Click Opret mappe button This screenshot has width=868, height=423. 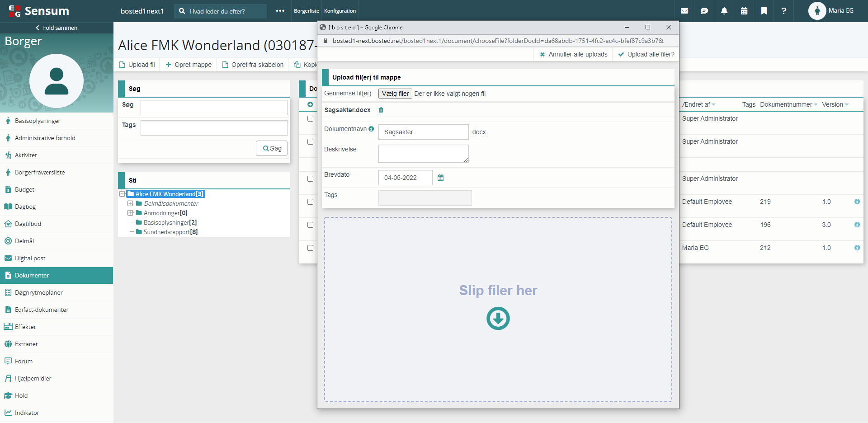click(x=189, y=65)
